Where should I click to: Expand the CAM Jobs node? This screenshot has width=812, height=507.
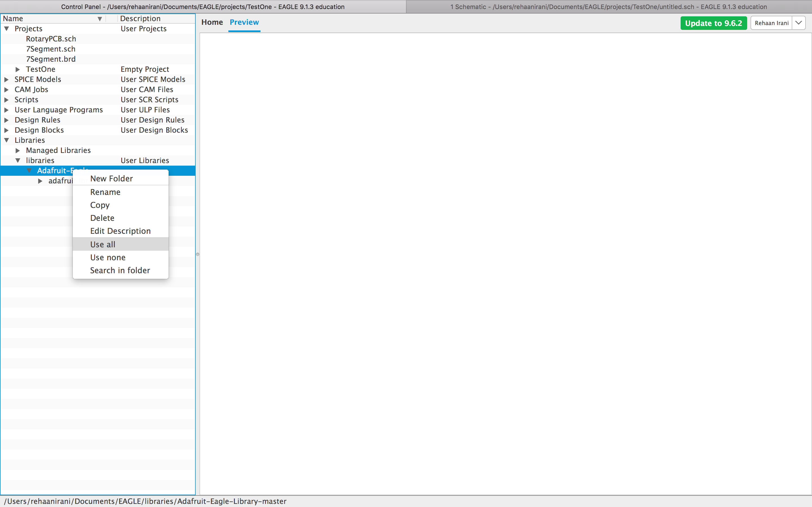click(x=6, y=90)
